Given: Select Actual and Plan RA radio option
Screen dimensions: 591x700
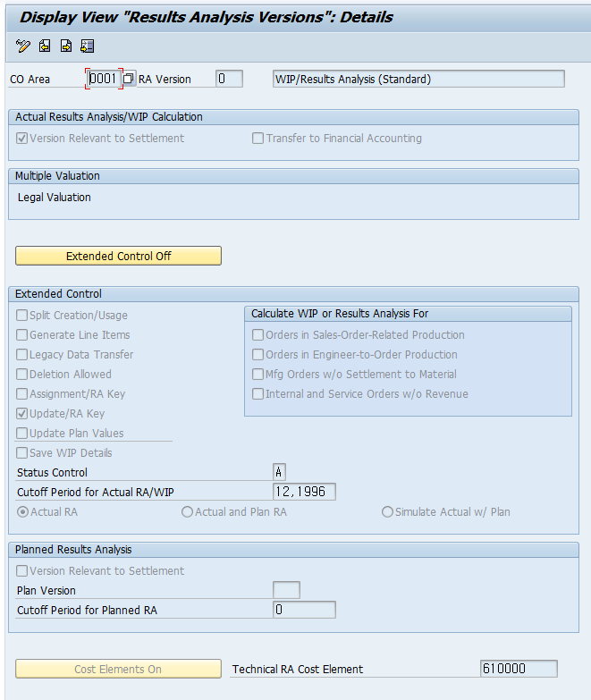Looking at the screenshot, I should [187, 511].
